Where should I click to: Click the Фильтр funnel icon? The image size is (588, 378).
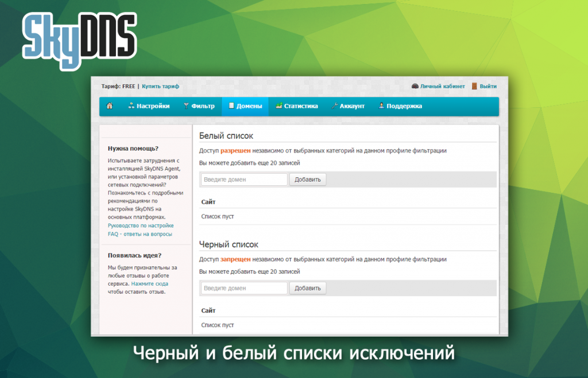tap(186, 106)
